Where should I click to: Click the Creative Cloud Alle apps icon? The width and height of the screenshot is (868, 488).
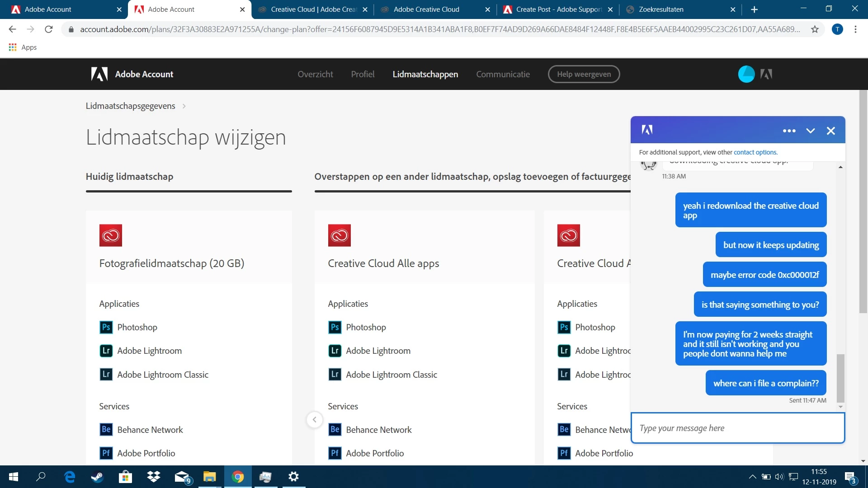(339, 235)
